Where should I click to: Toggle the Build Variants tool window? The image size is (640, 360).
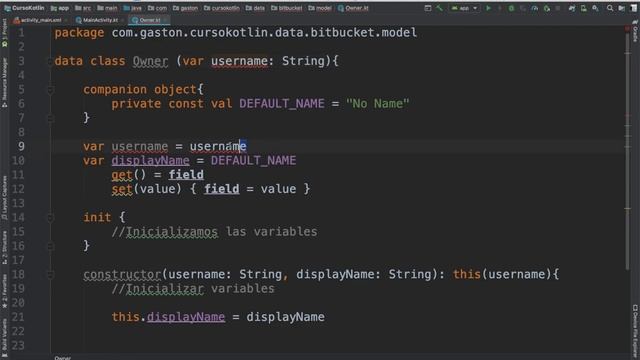[4, 337]
